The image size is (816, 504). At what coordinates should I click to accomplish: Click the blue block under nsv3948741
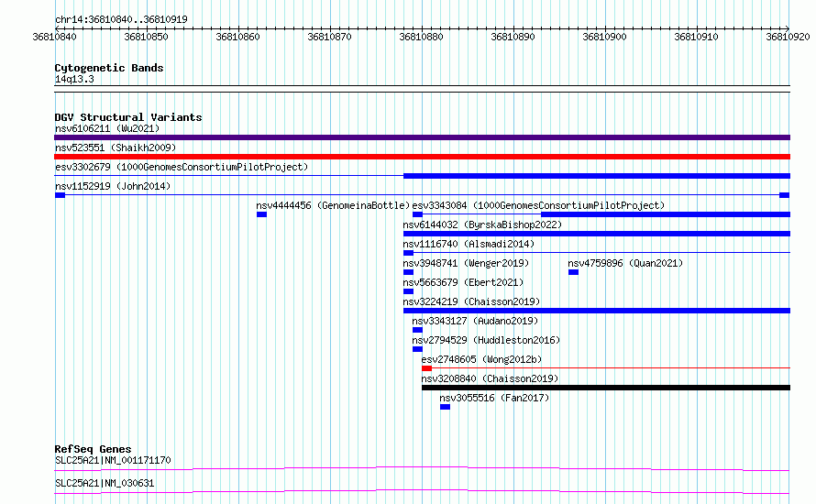pyautogui.click(x=409, y=272)
